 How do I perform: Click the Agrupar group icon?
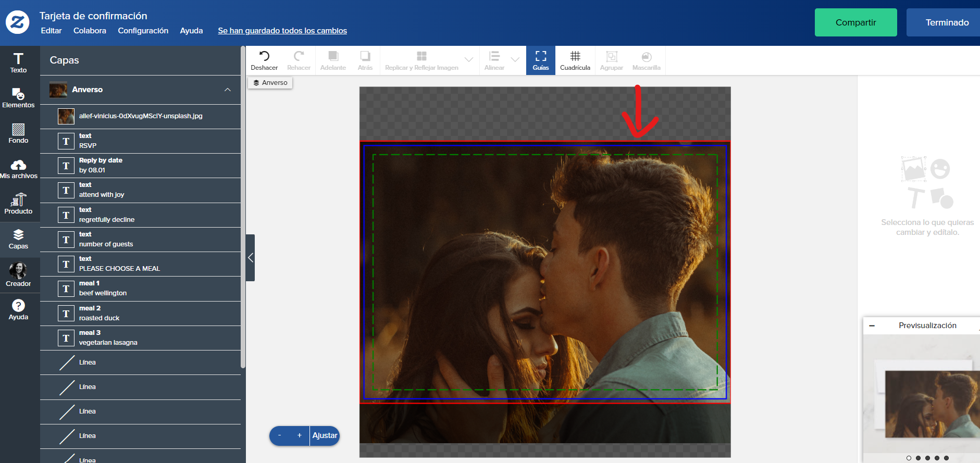pyautogui.click(x=612, y=60)
